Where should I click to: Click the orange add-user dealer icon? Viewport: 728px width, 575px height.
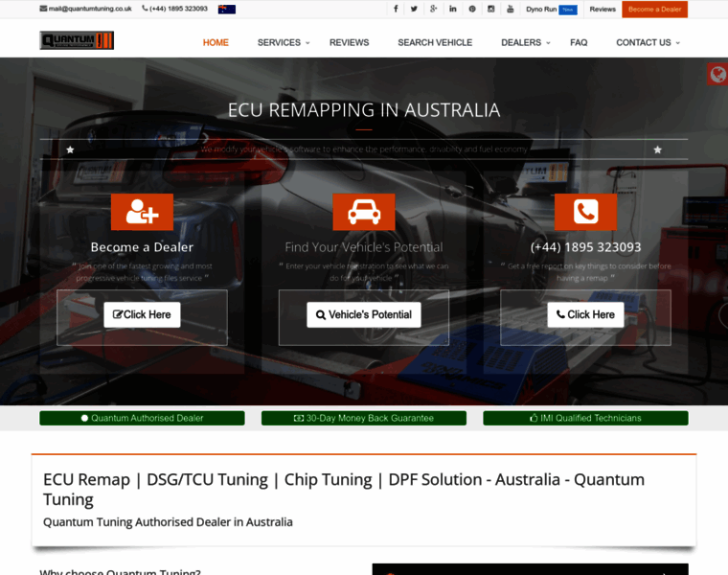pyautogui.click(x=142, y=212)
